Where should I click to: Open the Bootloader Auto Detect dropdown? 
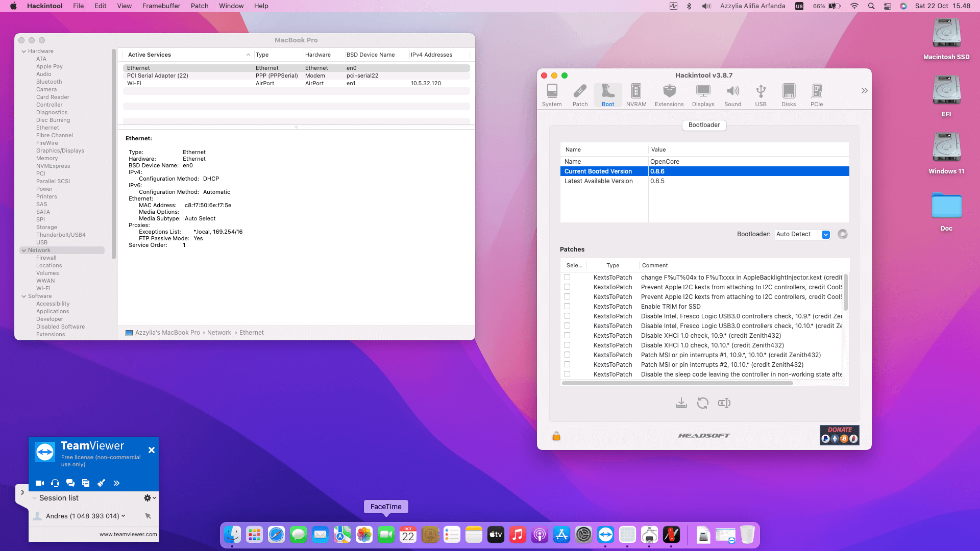803,234
